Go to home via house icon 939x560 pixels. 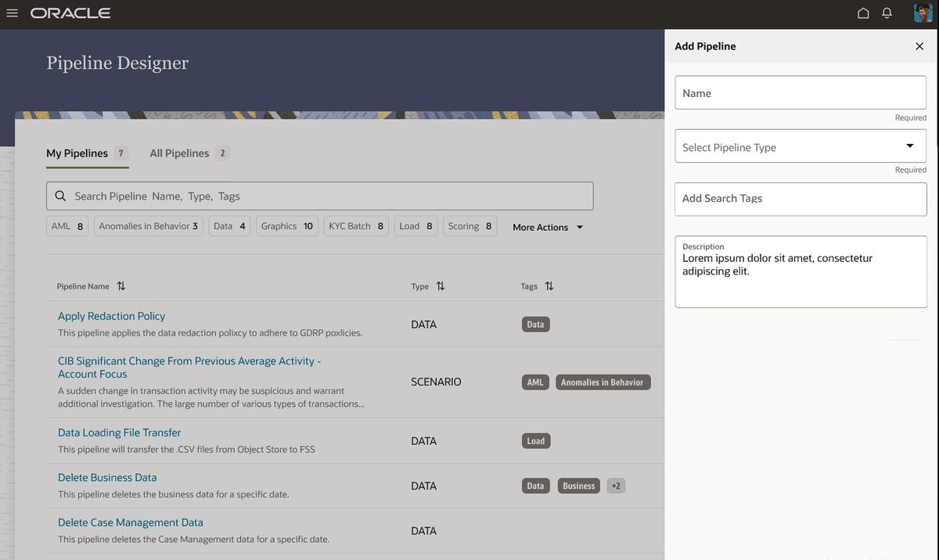863,13
